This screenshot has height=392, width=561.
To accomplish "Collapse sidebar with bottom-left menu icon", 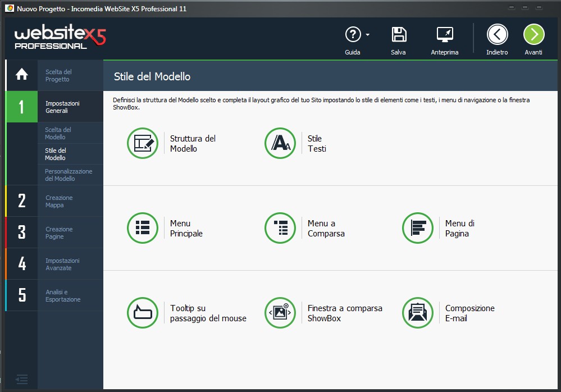I will point(22,379).
